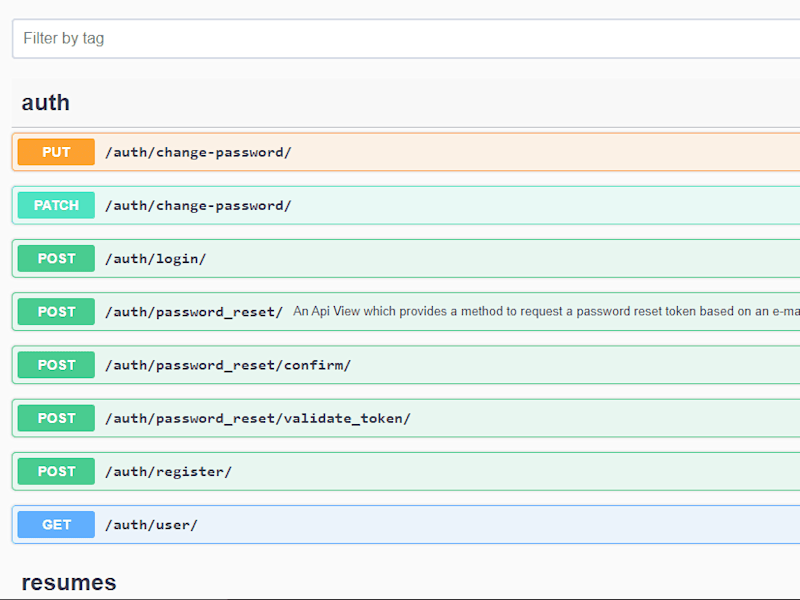The image size is (800, 600).
Task: Click POST badge for password_reset/validate_token
Action: coord(56,418)
